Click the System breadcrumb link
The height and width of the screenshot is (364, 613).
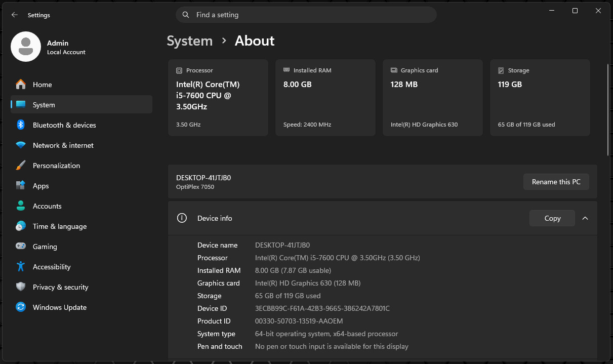click(190, 41)
